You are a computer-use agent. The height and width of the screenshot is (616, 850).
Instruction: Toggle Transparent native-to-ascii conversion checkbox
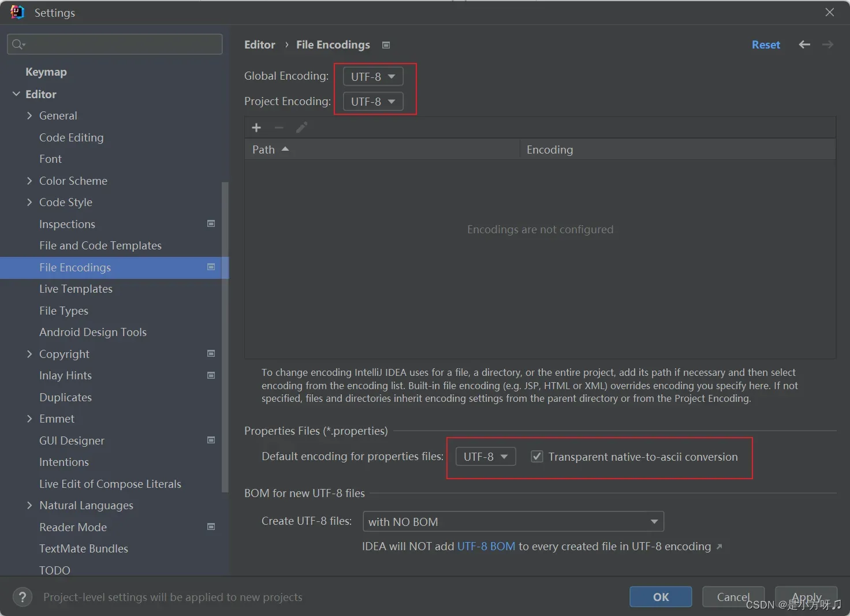(x=537, y=457)
